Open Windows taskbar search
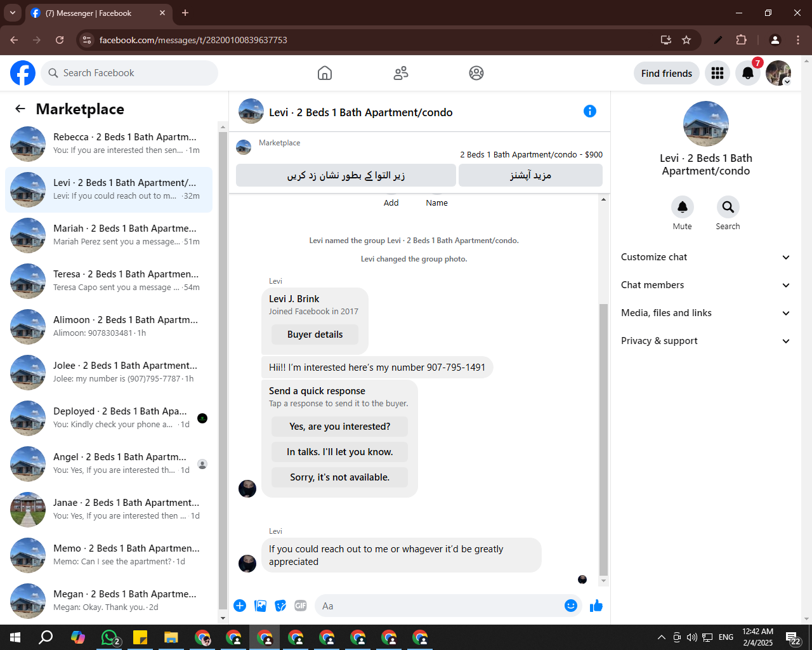This screenshot has width=812, height=650. 46,637
